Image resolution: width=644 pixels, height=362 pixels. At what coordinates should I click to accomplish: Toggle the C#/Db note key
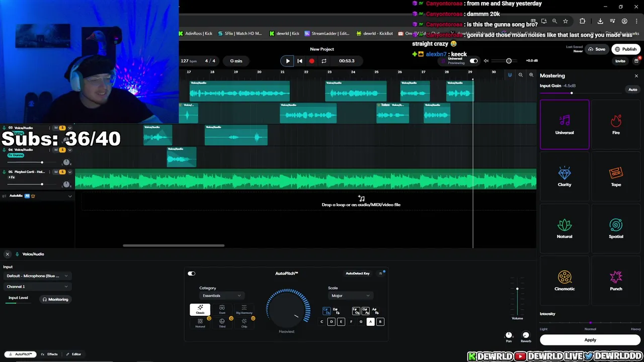[x=326, y=311]
